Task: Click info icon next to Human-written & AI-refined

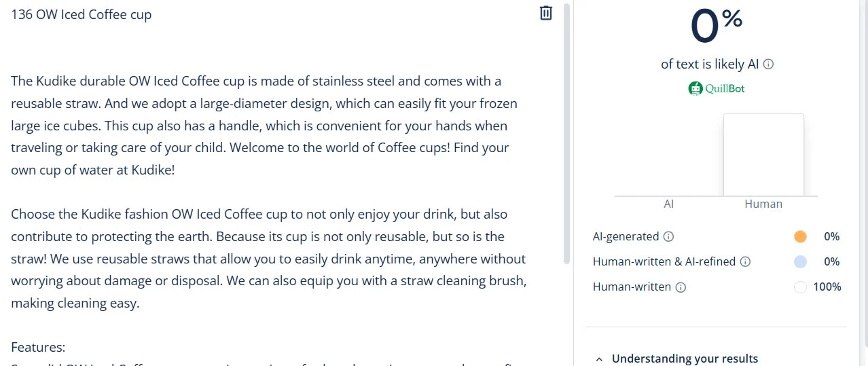Action: 745,262
